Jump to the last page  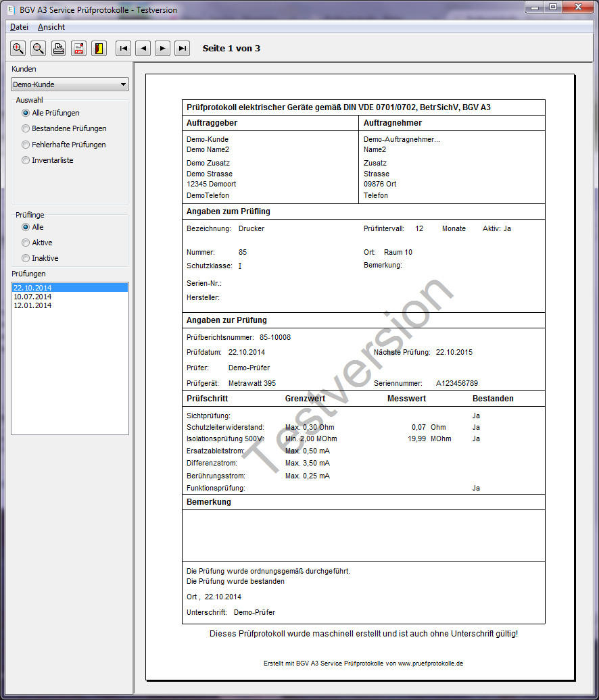[183, 48]
